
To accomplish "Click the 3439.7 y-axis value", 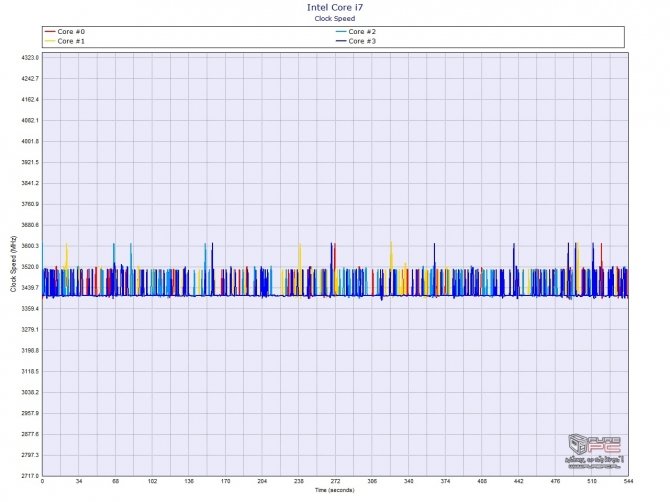I will 30,288.
